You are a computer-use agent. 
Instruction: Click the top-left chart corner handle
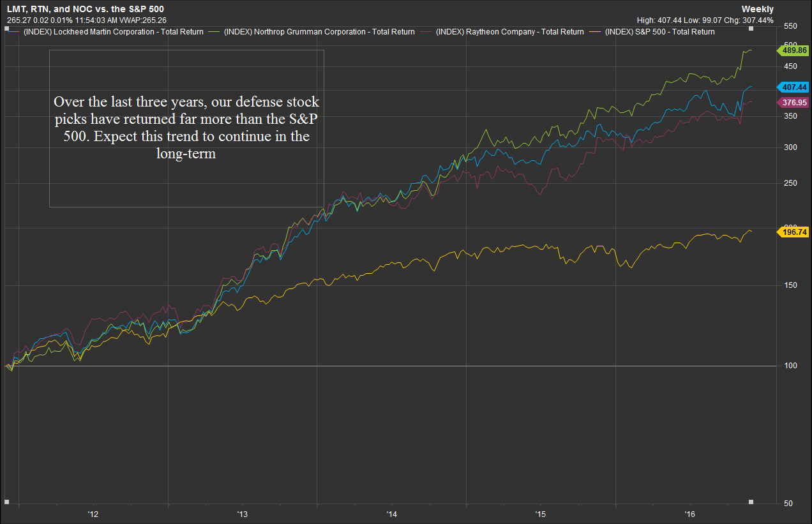pos(6,28)
